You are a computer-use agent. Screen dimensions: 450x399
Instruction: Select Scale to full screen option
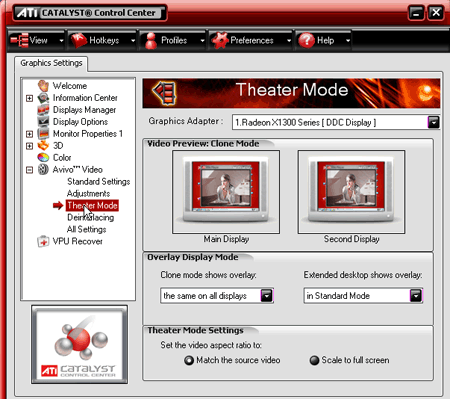(x=314, y=360)
